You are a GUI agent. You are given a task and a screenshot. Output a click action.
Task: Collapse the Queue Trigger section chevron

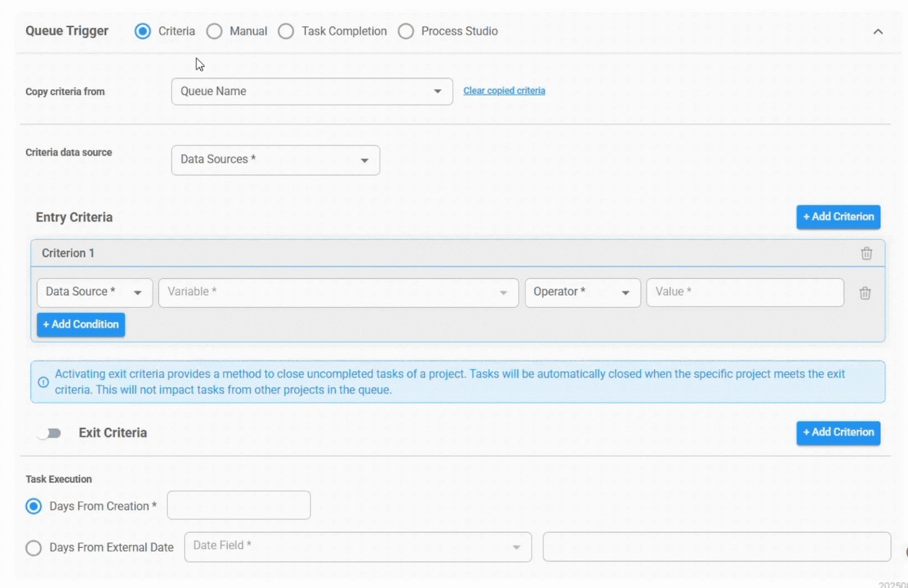[x=877, y=32]
